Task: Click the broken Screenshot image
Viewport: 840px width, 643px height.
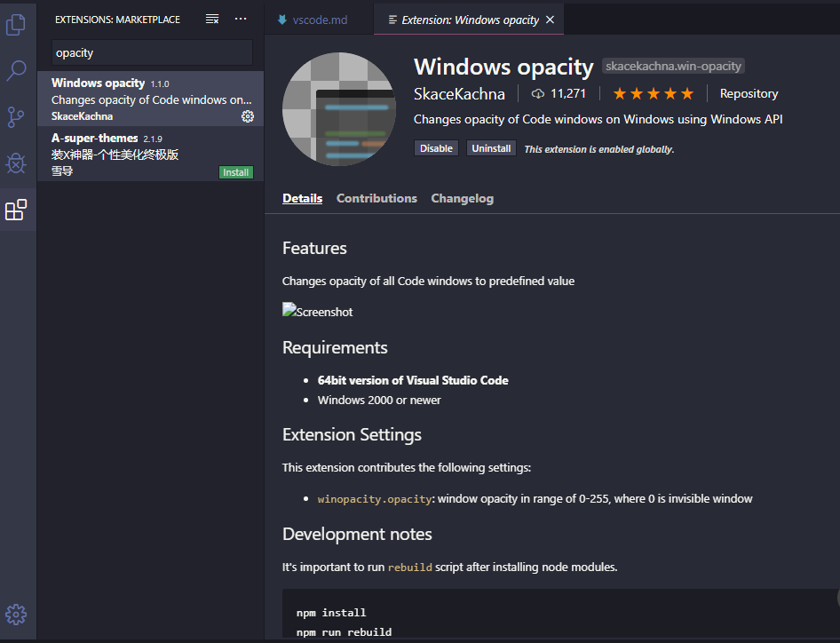Action: click(318, 312)
